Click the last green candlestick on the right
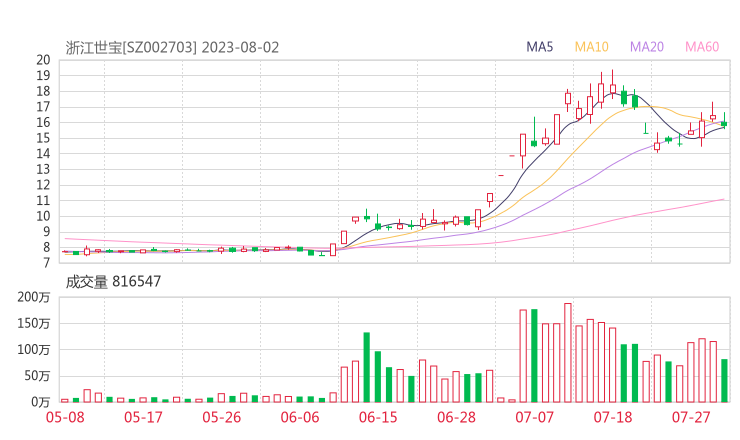The width and height of the screenshot is (740, 440). [724, 120]
